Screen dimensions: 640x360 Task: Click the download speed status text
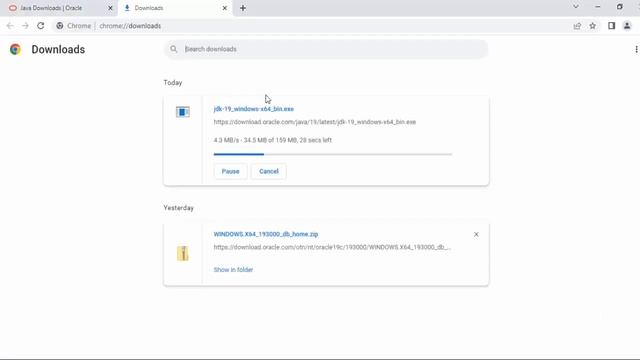273,140
